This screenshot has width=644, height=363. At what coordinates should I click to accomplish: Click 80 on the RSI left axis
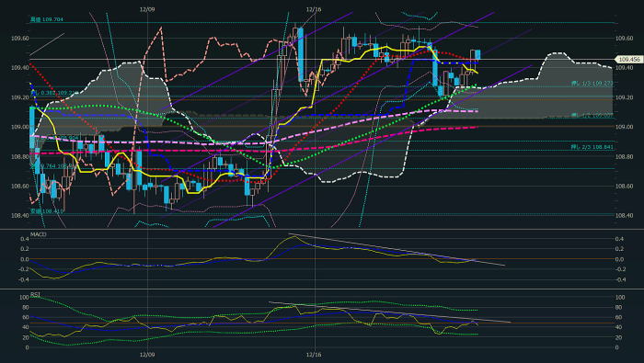pyautogui.click(x=26, y=307)
